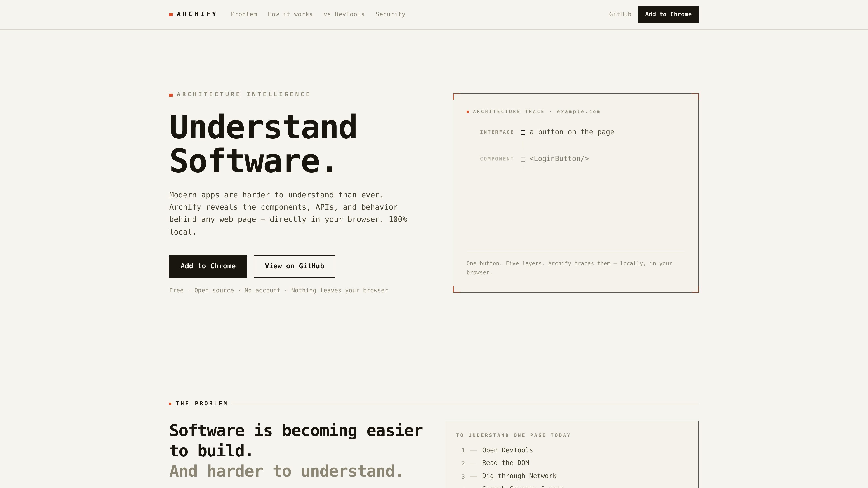Select the Read the DOM step
The image size is (868, 488).
[x=505, y=463]
